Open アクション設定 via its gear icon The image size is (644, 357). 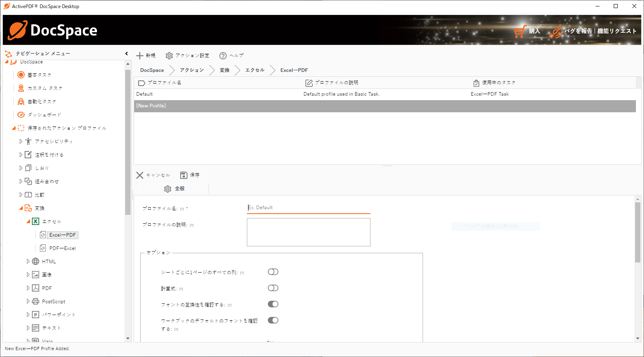pyautogui.click(x=169, y=56)
